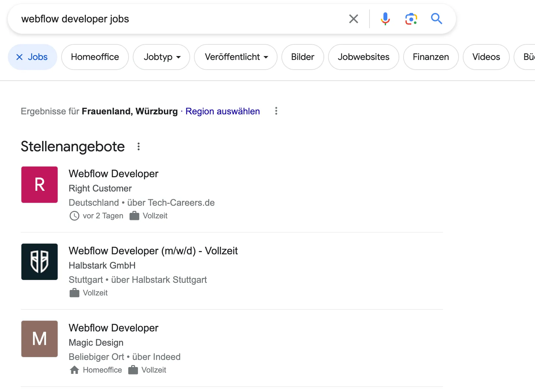Click Stuttgart • über Halbstark Stuttgart text
Screen dimensions: 535x392
(138, 280)
